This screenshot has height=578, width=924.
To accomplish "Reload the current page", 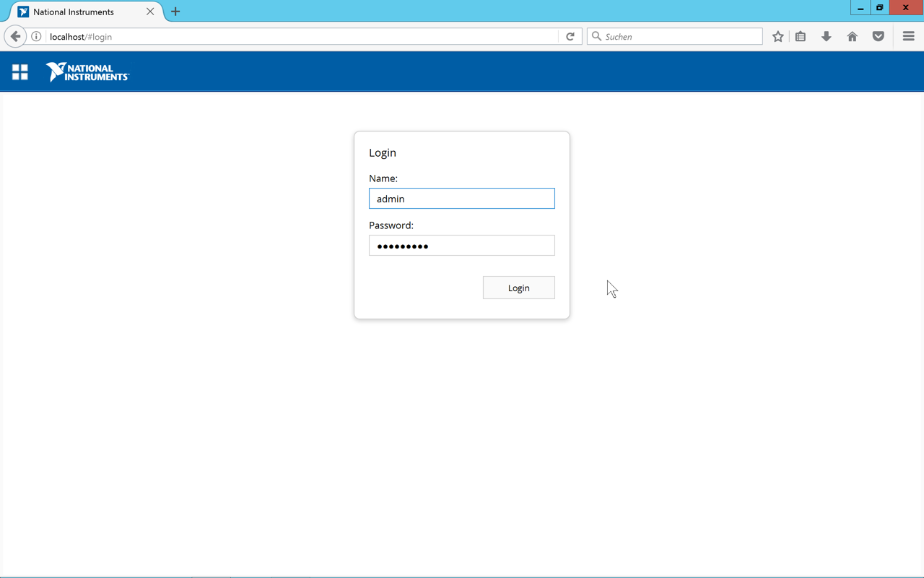I will (570, 36).
